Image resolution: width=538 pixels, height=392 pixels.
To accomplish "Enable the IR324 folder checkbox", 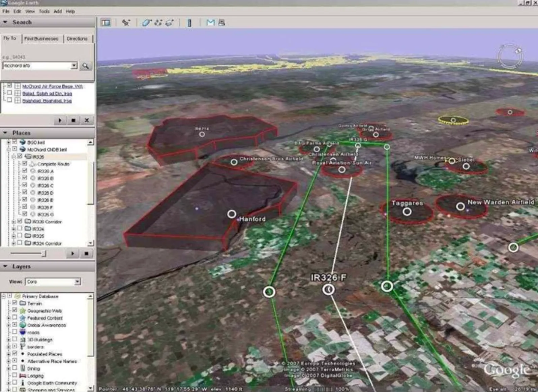I will point(20,228).
